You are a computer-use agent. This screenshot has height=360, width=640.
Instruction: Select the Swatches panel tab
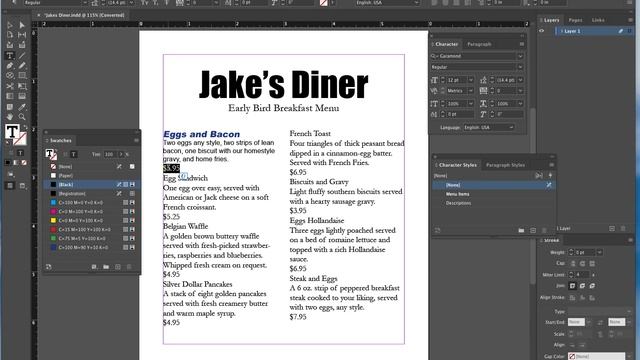tap(60, 140)
